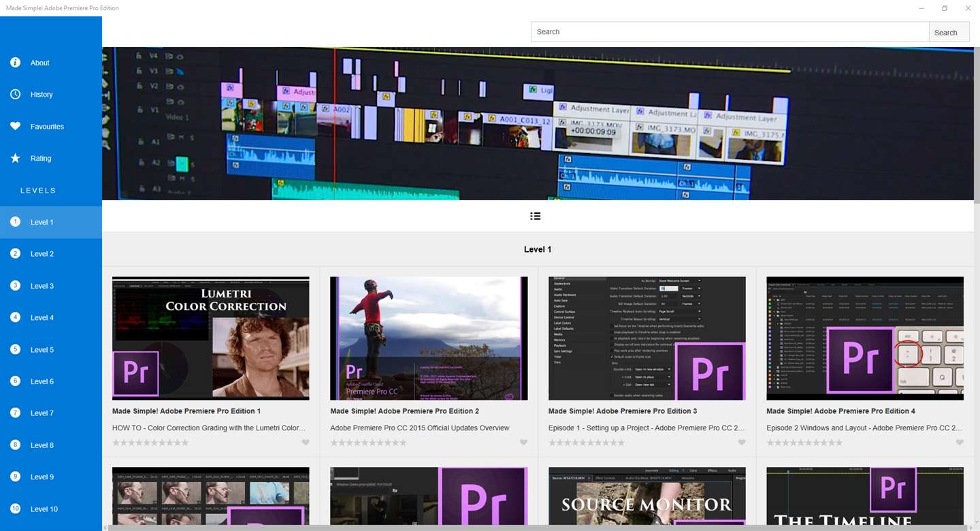Click the Rating star icon in sidebar
980x531 pixels.
click(x=15, y=159)
